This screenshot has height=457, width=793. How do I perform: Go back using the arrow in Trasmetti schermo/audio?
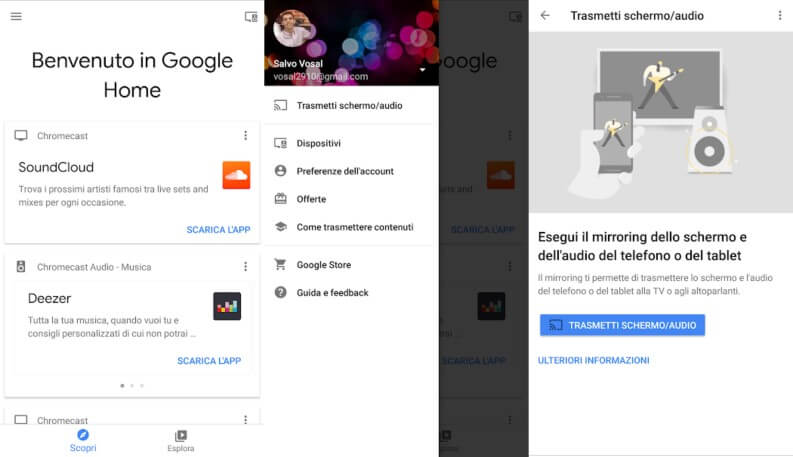coord(545,15)
